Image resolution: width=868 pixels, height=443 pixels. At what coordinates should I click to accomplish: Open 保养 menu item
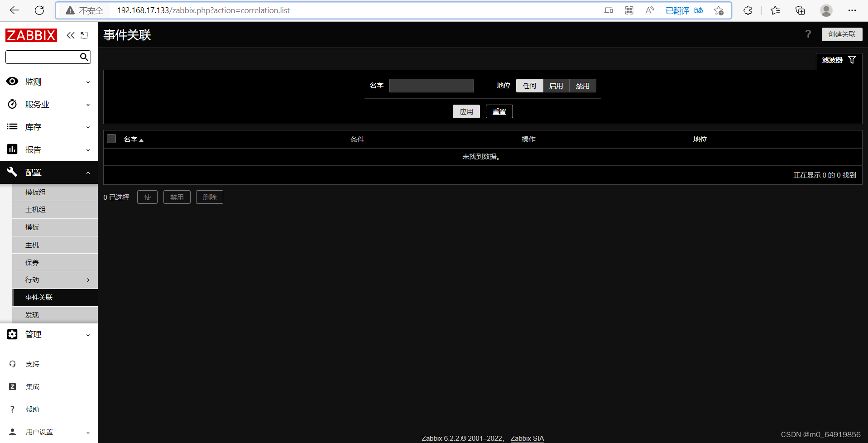[x=55, y=263]
